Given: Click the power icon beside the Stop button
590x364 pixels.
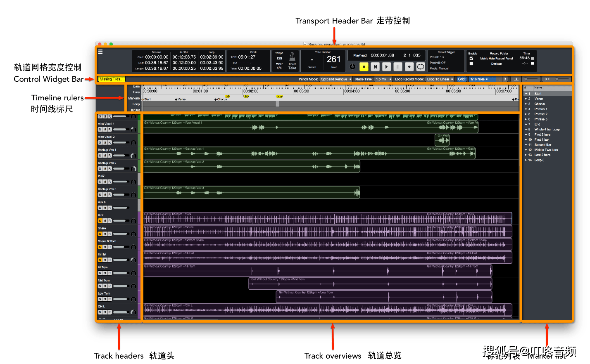Looking at the screenshot, I should (x=352, y=66).
